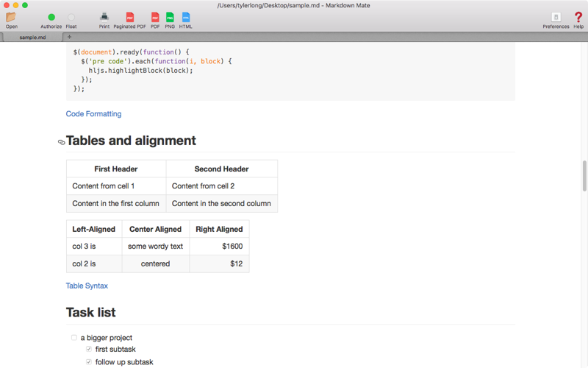Click the 'First Header' table header
The image size is (588, 368).
pos(116,169)
